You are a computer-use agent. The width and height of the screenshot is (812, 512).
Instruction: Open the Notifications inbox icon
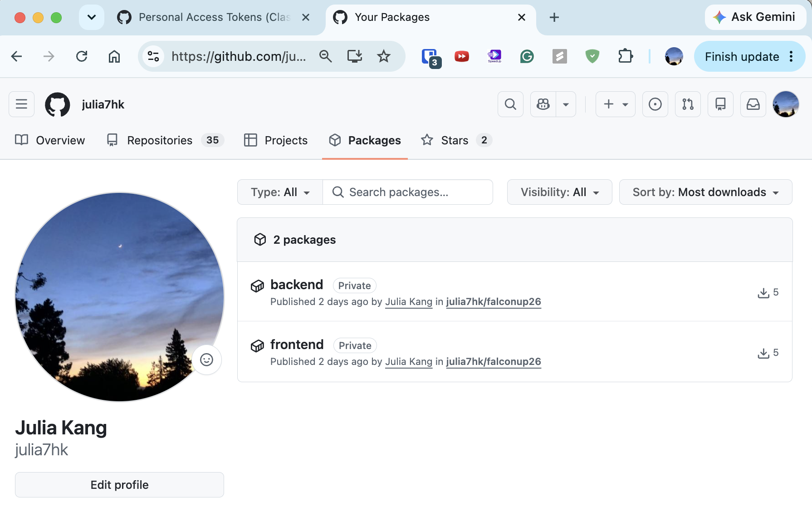point(753,104)
